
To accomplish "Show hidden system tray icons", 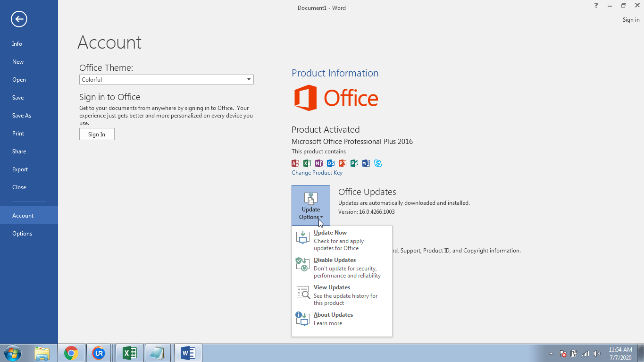I will click(x=551, y=354).
